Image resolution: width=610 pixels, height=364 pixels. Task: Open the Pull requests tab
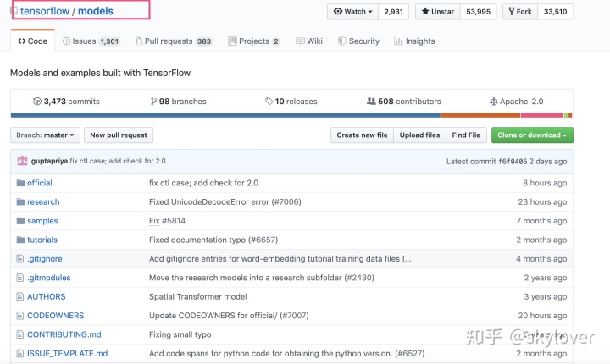pyautogui.click(x=174, y=41)
